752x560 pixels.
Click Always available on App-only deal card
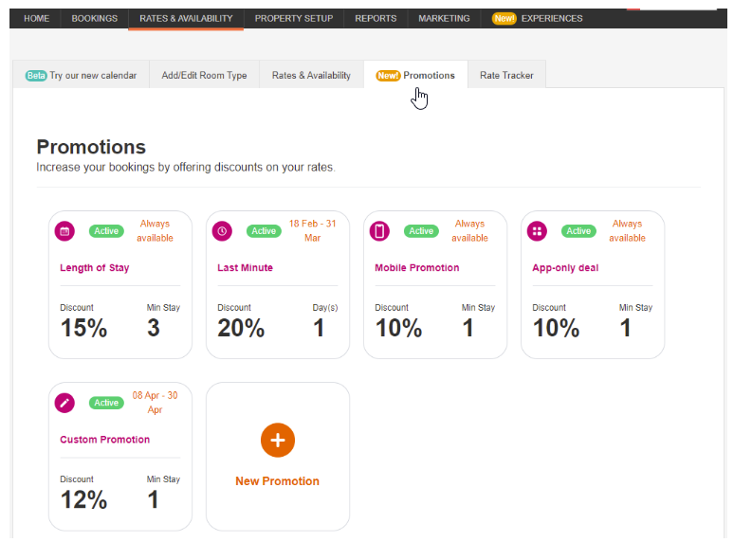628,230
